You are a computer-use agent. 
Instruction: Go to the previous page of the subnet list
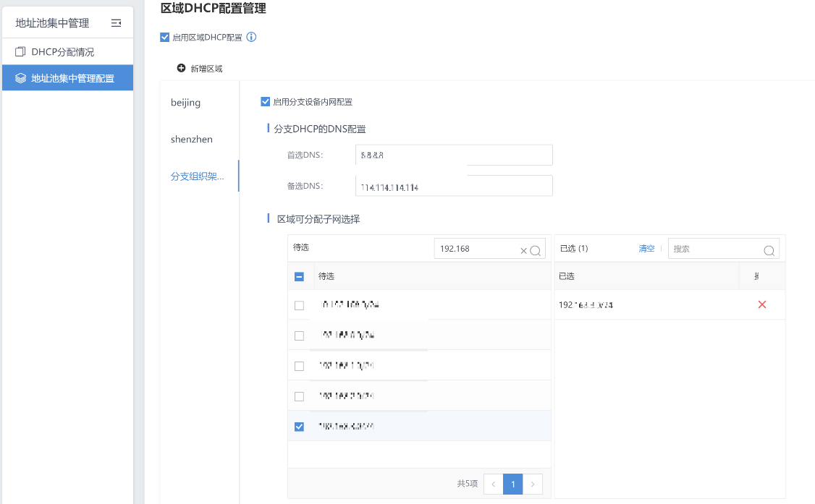pyautogui.click(x=493, y=484)
